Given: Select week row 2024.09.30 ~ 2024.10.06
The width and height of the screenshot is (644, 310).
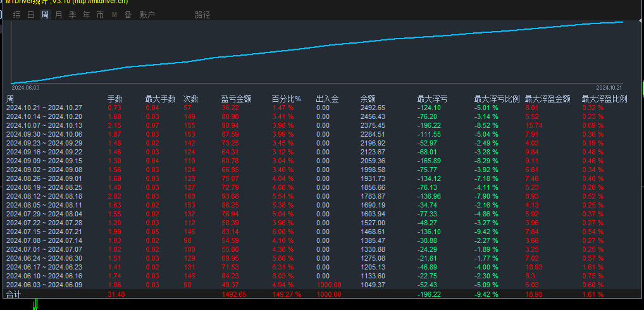Looking at the screenshot, I should click(x=322, y=134).
